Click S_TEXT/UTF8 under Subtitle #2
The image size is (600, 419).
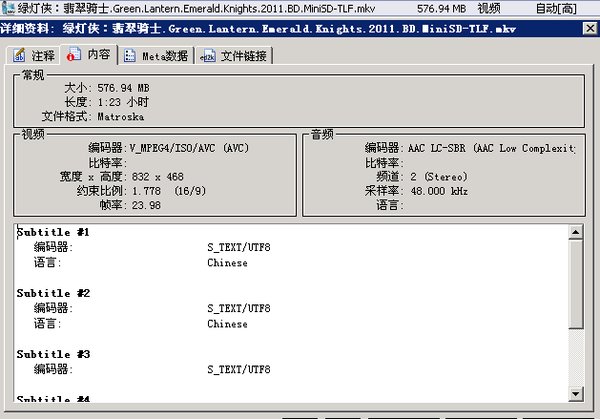(x=239, y=308)
